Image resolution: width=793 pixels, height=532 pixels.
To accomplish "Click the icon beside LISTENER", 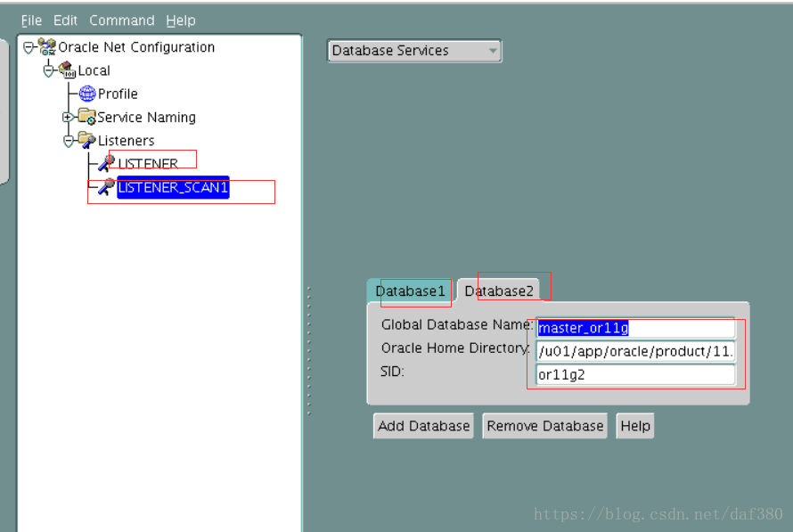I will [x=106, y=163].
